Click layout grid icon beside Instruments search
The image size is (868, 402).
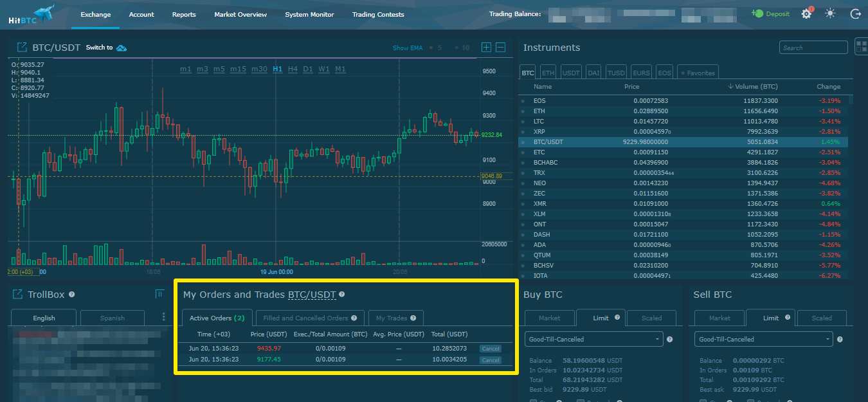click(861, 46)
